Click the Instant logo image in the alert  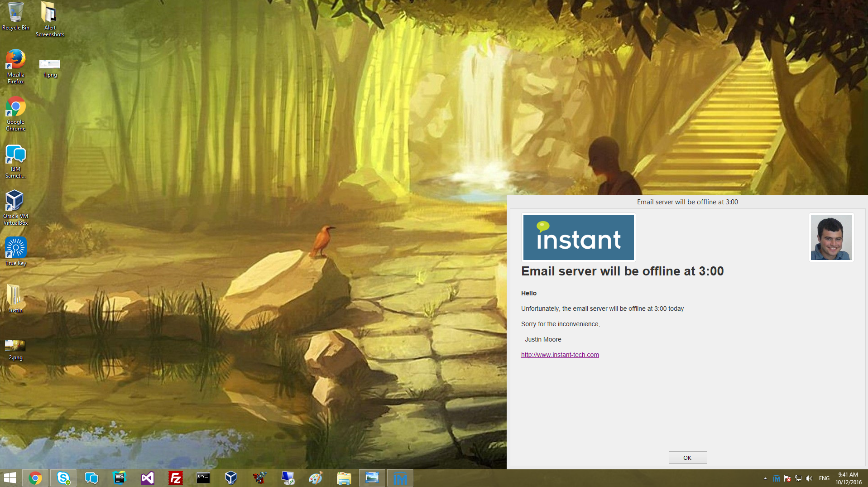click(578, 237)
